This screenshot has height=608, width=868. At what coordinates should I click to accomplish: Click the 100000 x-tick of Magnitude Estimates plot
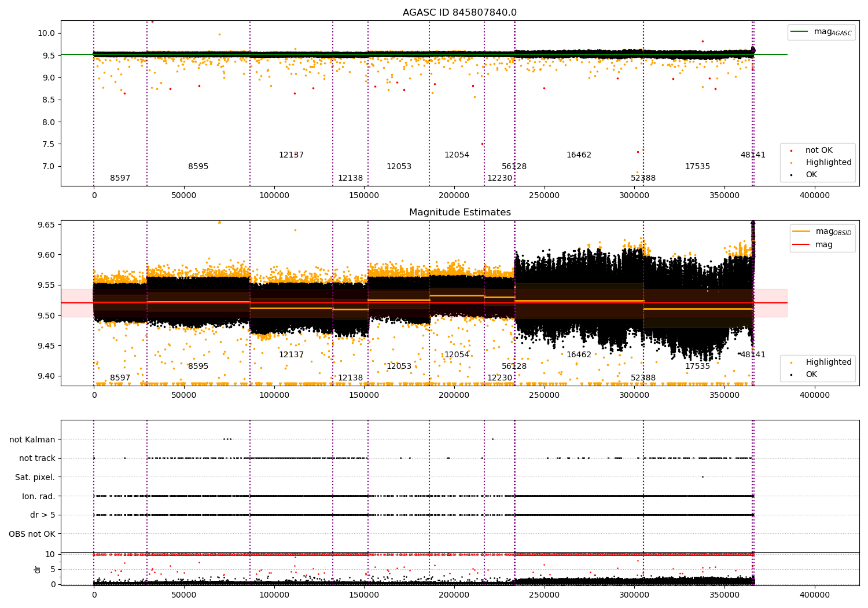(x=274, y=395)
